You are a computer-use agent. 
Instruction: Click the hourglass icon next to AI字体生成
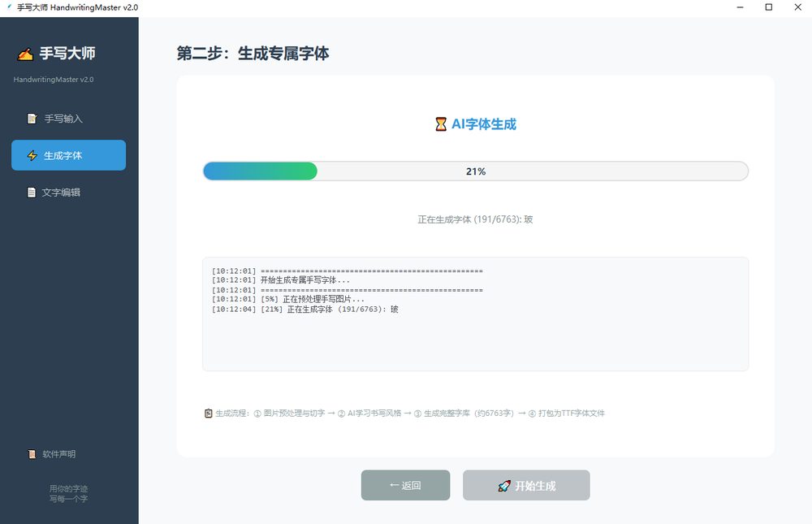coord(441,124)
